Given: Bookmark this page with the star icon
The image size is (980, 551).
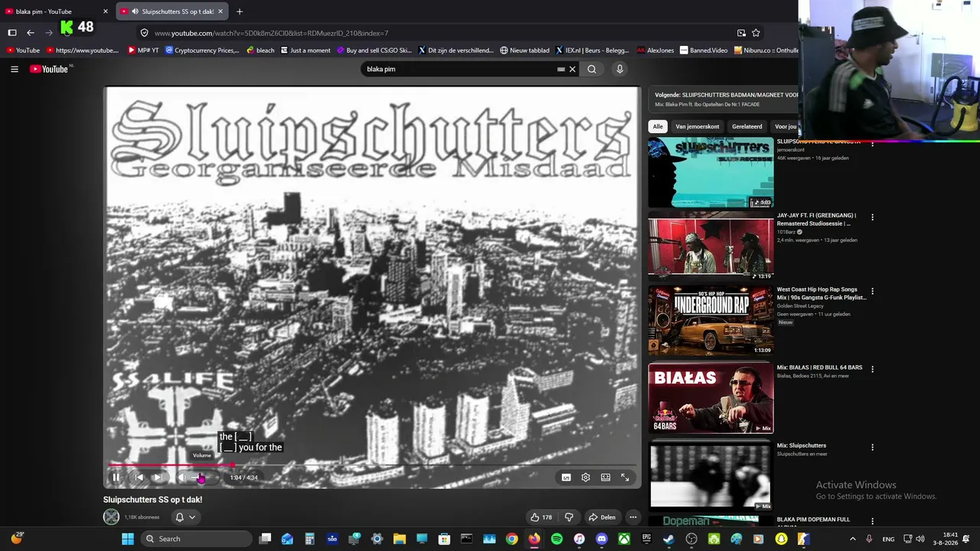Looking at the screenshot, I should (x=756, y=33).
